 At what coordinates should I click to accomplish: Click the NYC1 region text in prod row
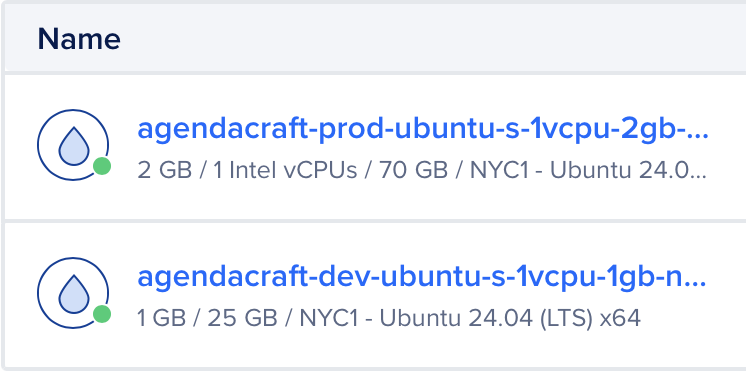click(500, 170)
